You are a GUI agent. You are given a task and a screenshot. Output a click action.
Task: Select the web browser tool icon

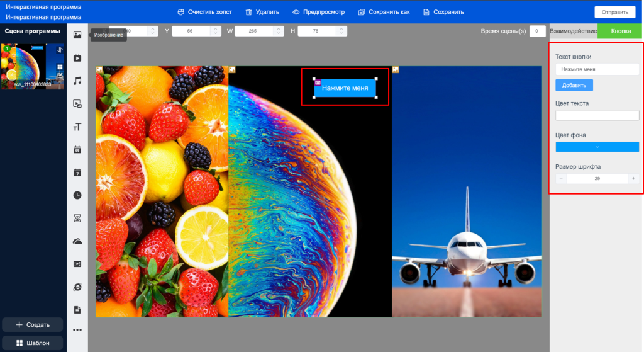pyautogui.click(x=77, y=287)
